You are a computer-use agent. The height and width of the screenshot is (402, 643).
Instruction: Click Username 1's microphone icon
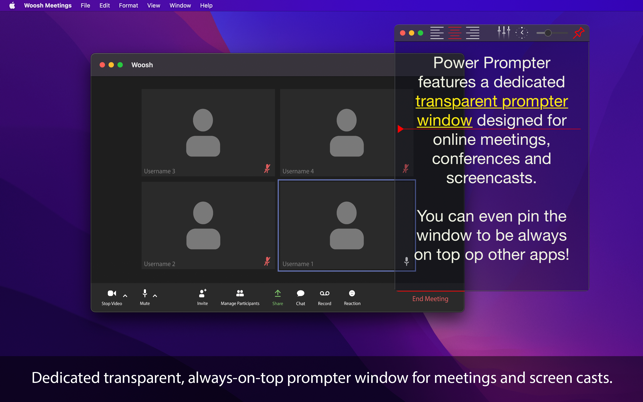[406, 261]
